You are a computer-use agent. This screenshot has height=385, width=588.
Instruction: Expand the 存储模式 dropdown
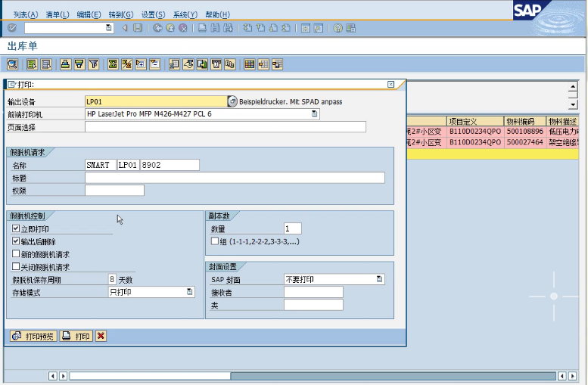pos(189,292)
